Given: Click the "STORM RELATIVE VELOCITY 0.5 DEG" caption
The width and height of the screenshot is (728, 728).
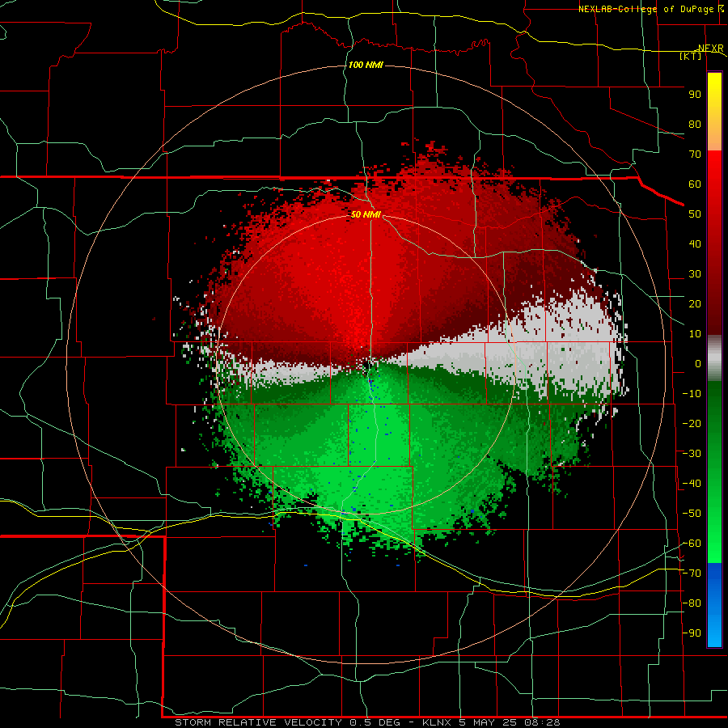Looking at the screenshot, I should pyautogui.click(x=290, y=722).
